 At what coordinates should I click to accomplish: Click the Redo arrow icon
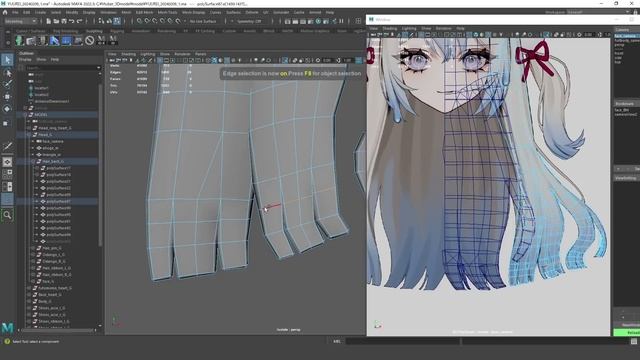coord(80,21)
